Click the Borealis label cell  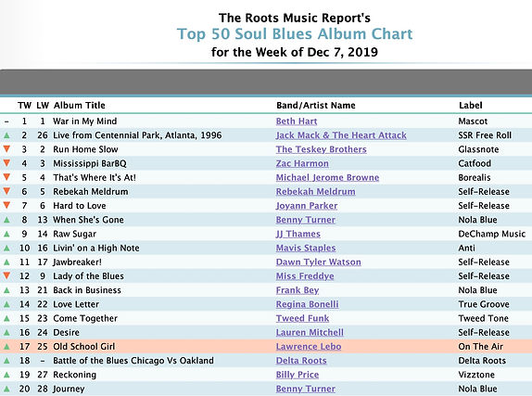[x=475, y=178]
